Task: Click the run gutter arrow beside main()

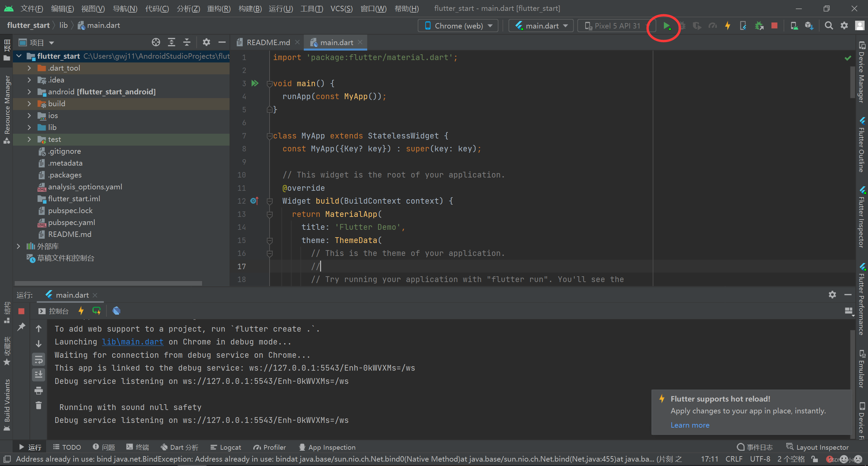Action: click(x=255, y=83)
